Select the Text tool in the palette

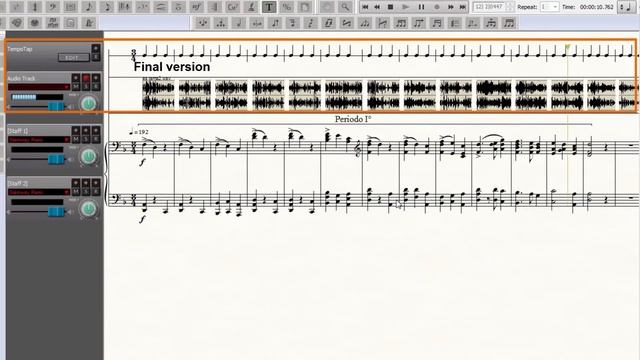(x=269, y=7)
